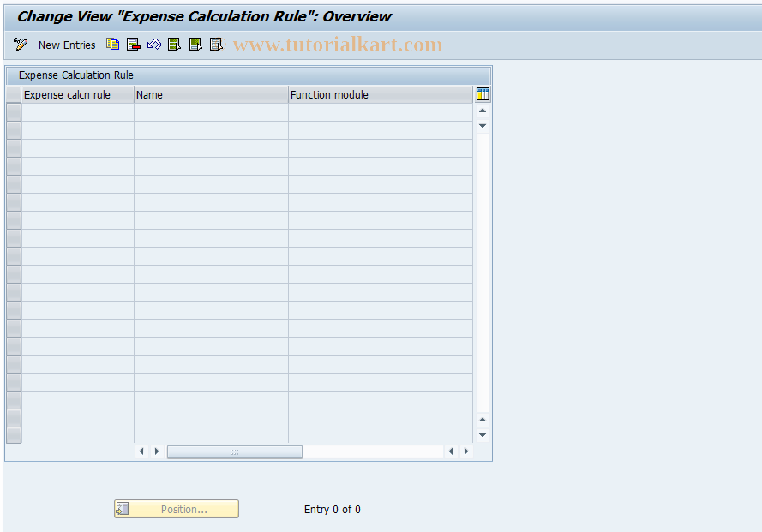Click the Function module column header
This screenshot has width=762, height=532.
coord(381,95)
